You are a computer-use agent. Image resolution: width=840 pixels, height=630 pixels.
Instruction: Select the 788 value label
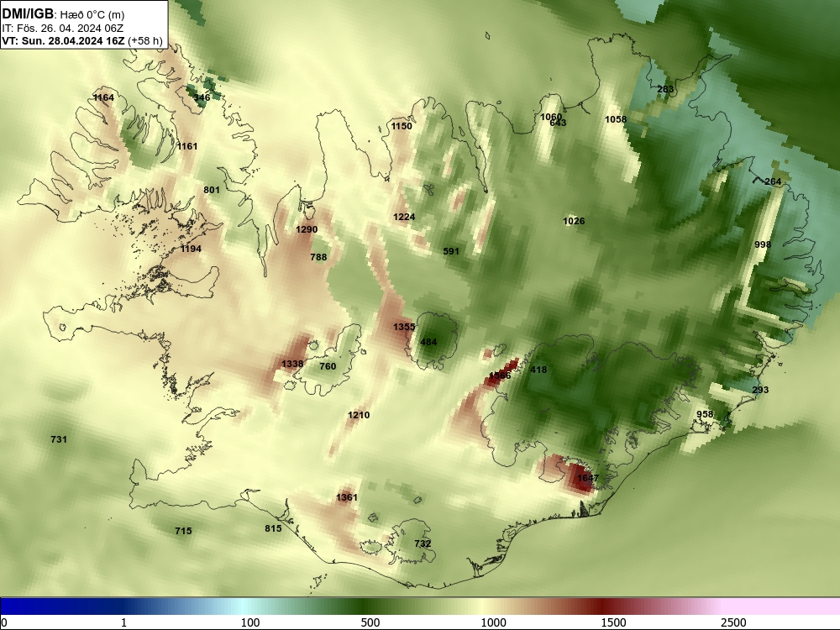[318, 257]
